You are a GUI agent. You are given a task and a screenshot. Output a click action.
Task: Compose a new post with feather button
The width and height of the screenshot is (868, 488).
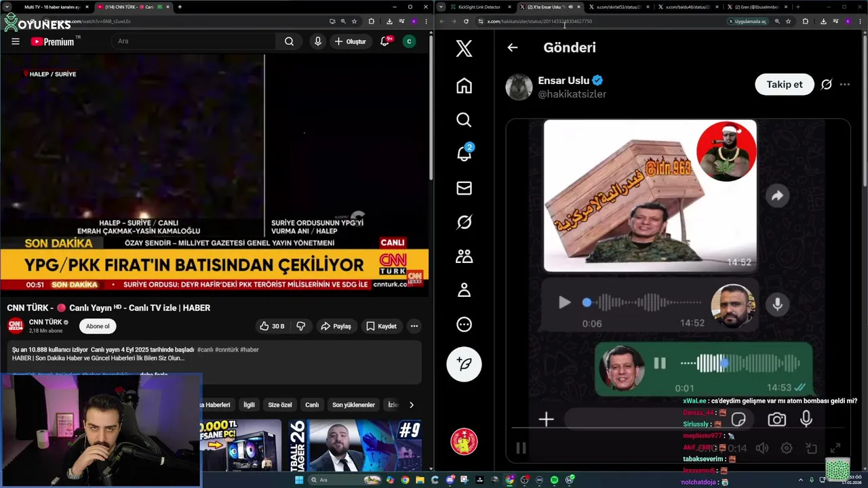[x=464, y=364]
